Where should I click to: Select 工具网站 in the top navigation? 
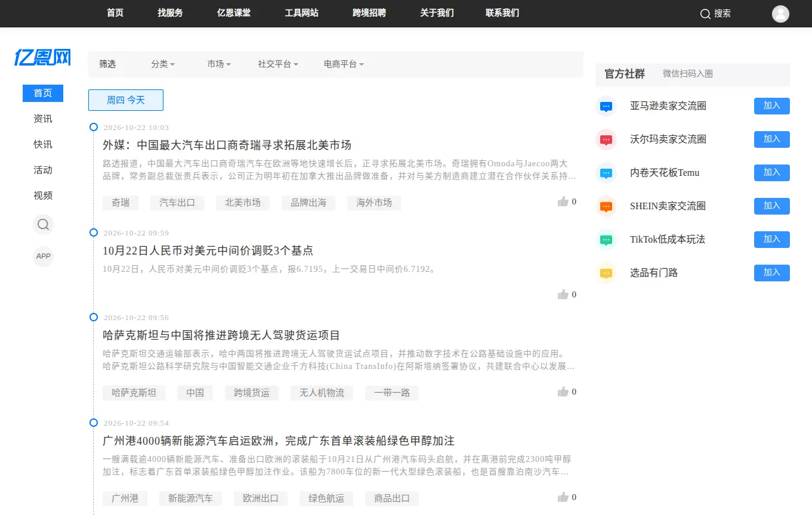pos(301,13)
